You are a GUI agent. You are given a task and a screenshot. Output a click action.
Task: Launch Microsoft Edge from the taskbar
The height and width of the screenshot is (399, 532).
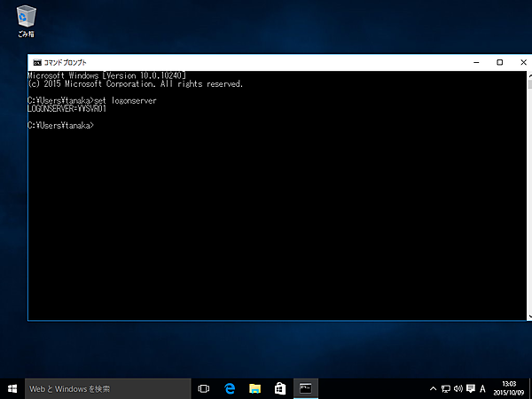point(229,388)
